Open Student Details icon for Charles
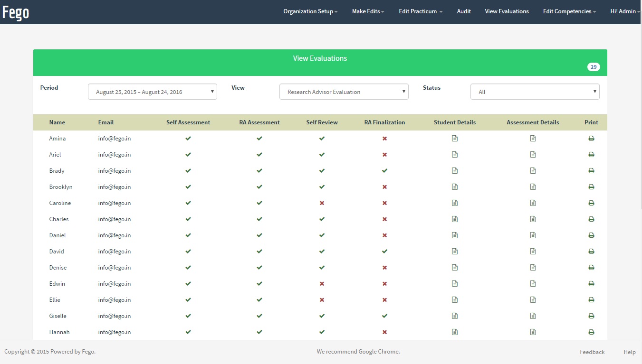Screen dimensions: 642x364 [455, 219]
